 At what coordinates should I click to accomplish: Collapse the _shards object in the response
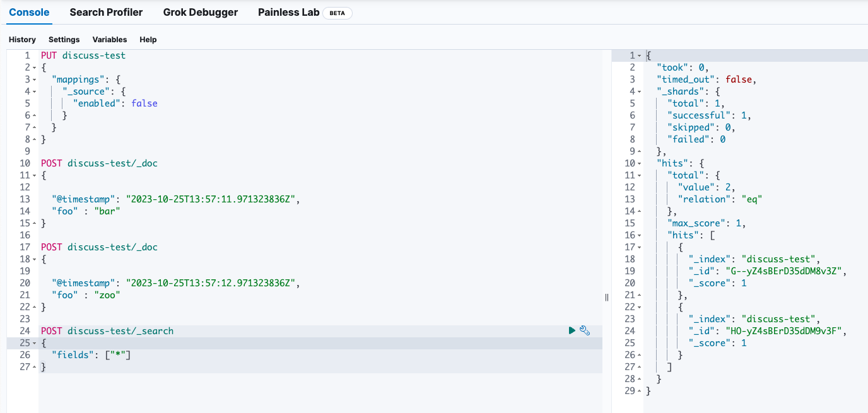coord(639,91)
